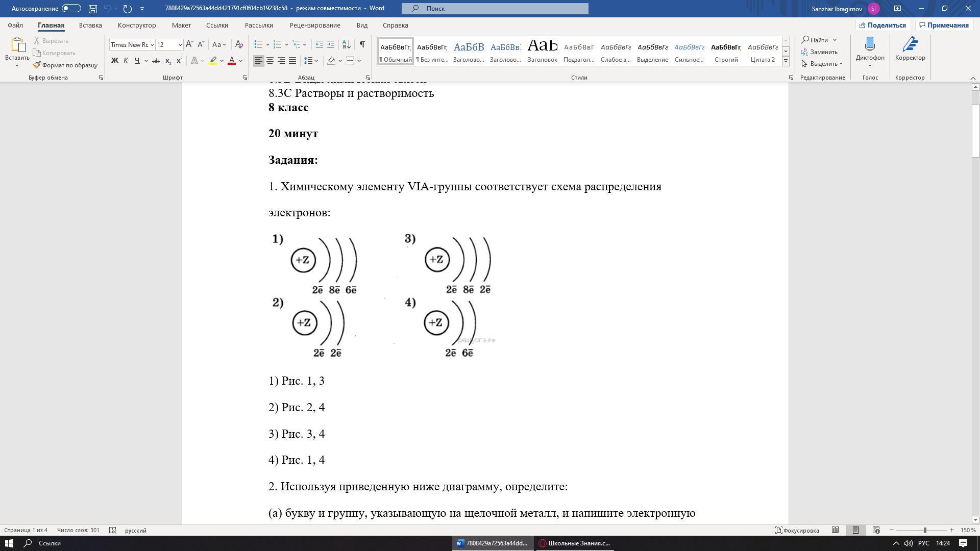The image size is (980, 551).
Task: Click the sort А-Я icon
Action: (347, 45)
